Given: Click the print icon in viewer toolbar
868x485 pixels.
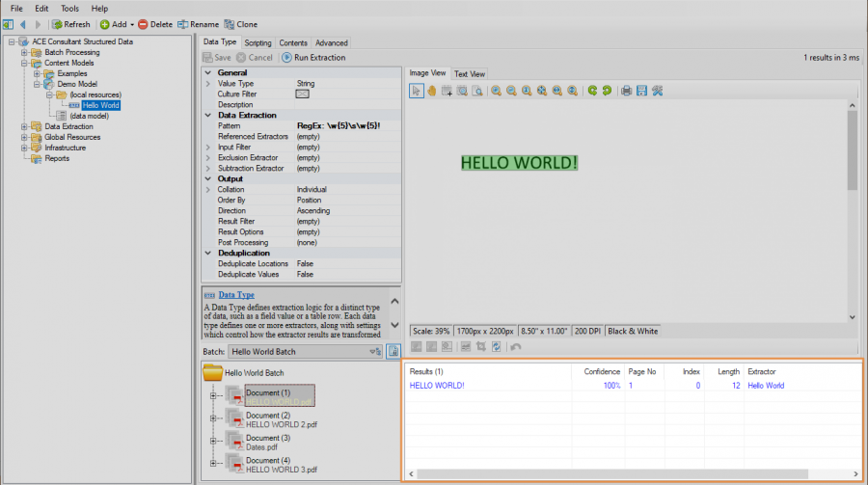Looking at the screenshot, I should tap(626, 91).
